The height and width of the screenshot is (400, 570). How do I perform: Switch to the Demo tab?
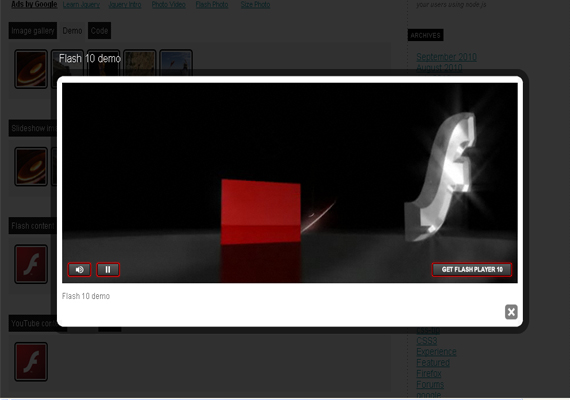coord(72,31)
